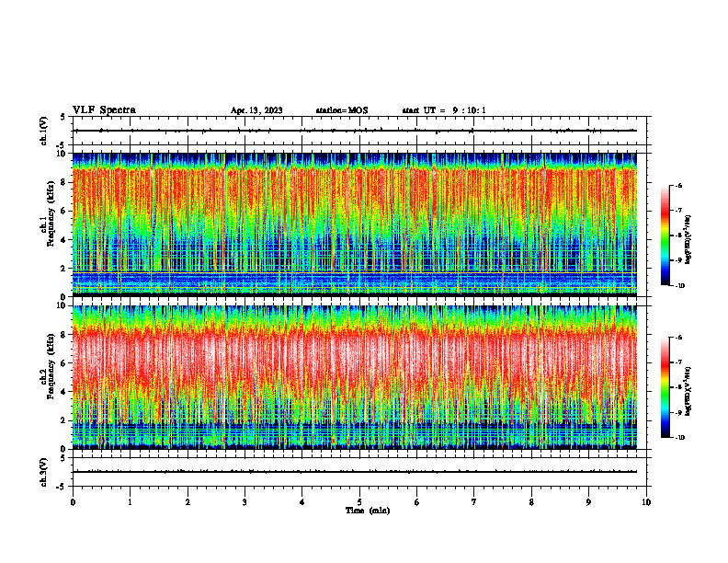The width and height of the screenshot is (728, 563).
Task: Select the "start UT = 9:10:1" text
Action: click(x=444, y=110)
